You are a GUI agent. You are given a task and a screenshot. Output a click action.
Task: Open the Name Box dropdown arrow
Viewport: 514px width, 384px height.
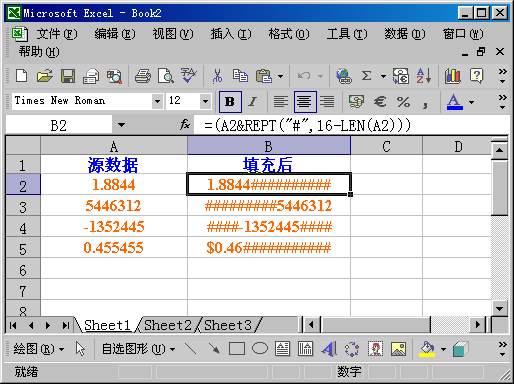tap(121, 125)
